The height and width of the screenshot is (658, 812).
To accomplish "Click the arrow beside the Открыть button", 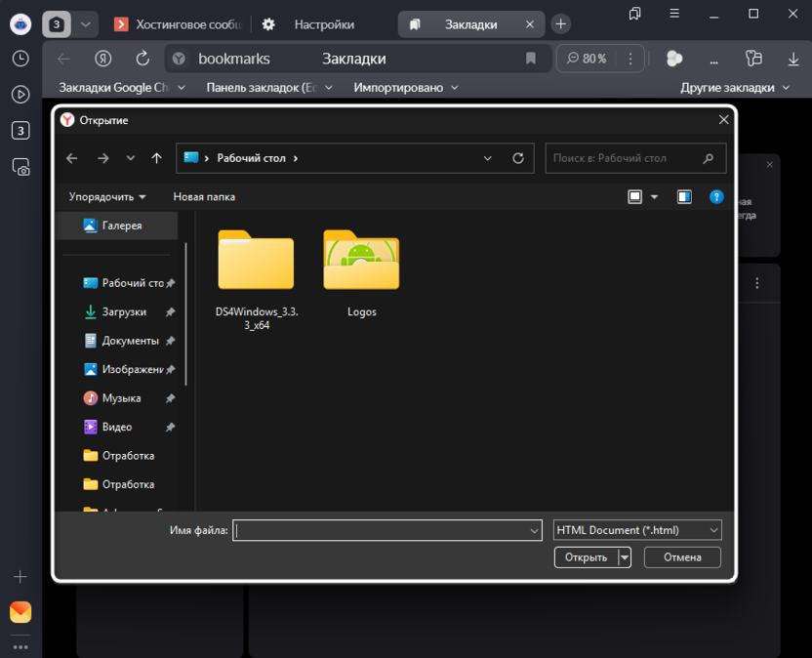I will pyautogui.click(x=625, y=557).
